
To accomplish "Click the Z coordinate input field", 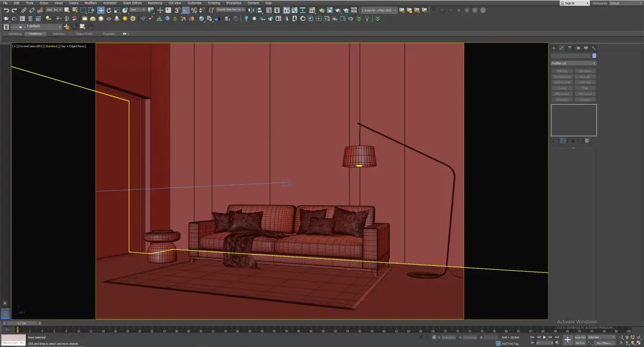I will click(x=491, y=337).
